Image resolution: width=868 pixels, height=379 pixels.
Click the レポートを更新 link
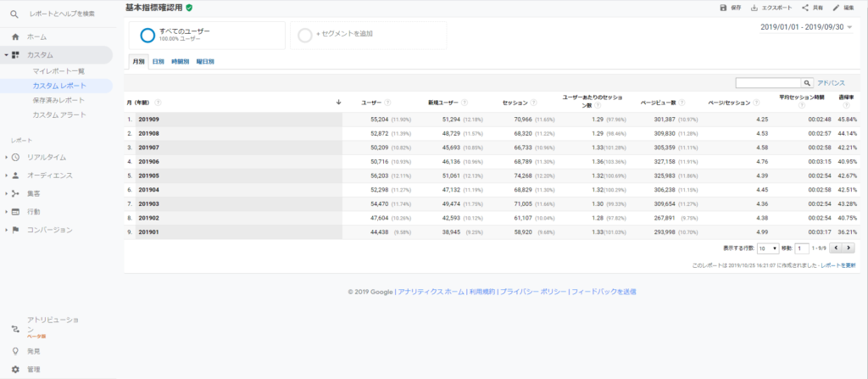(x=837, y=265)
